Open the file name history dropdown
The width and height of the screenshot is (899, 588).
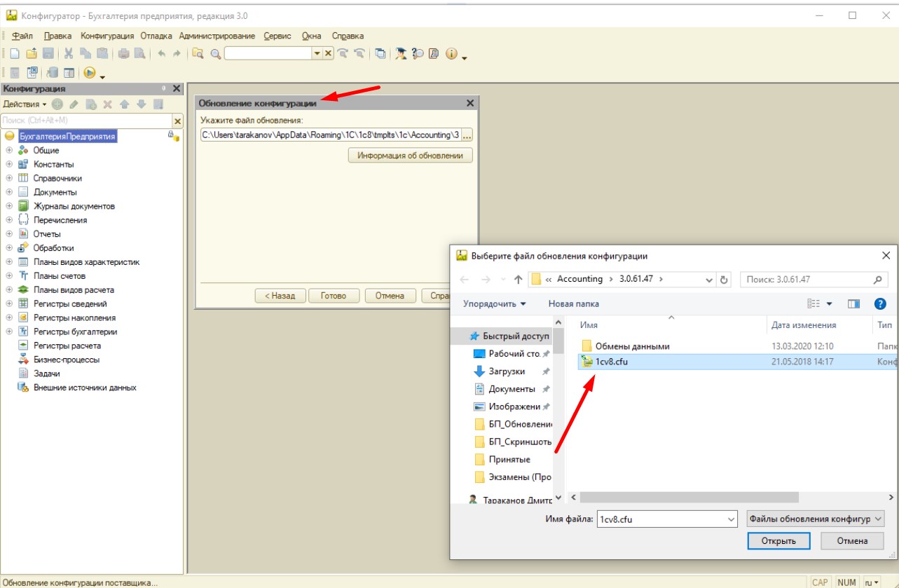click(732, 519)
